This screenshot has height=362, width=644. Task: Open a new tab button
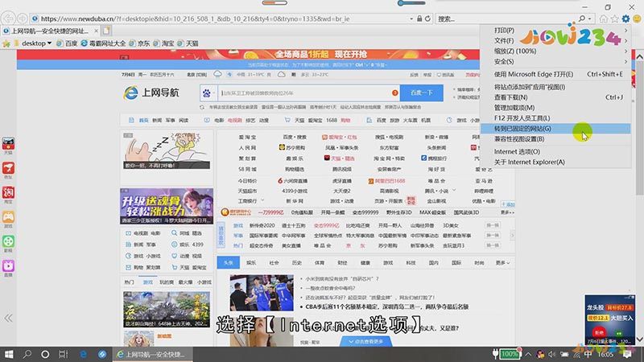coord(106,31)
